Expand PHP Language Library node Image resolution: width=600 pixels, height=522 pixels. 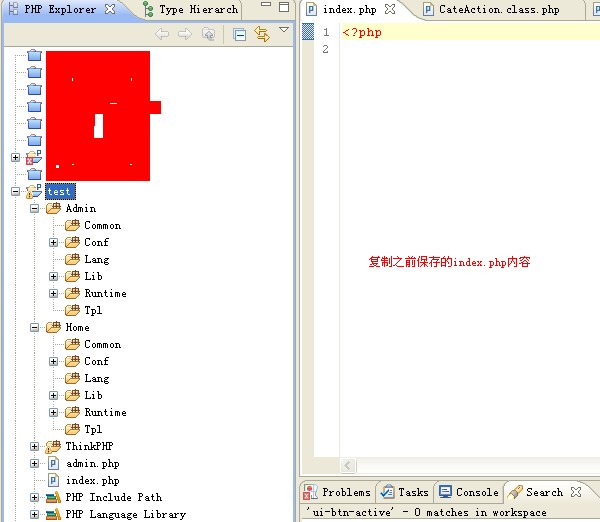pyautogui.click(x=34, y=514)
